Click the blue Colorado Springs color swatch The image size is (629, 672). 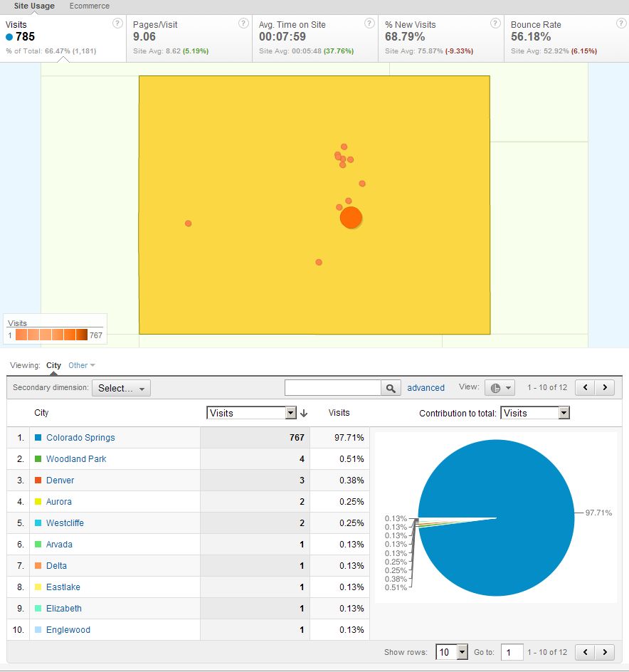coord(38,438)
